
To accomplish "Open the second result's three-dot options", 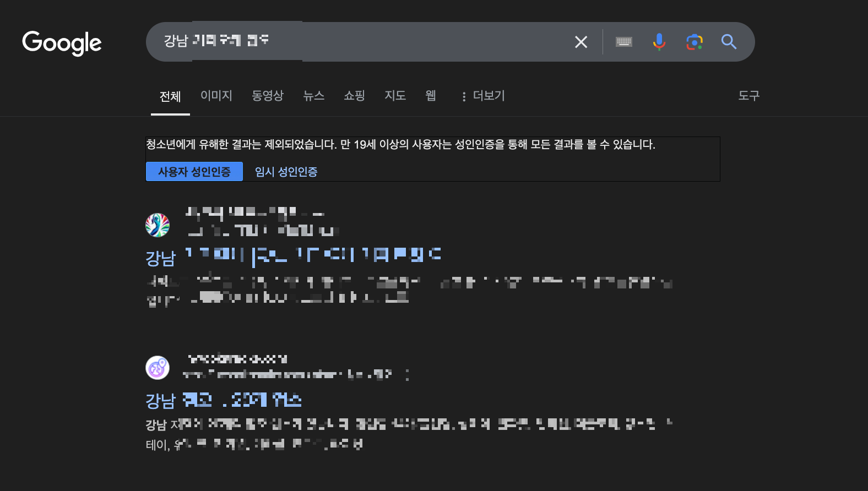I will (x=408, y=375).
